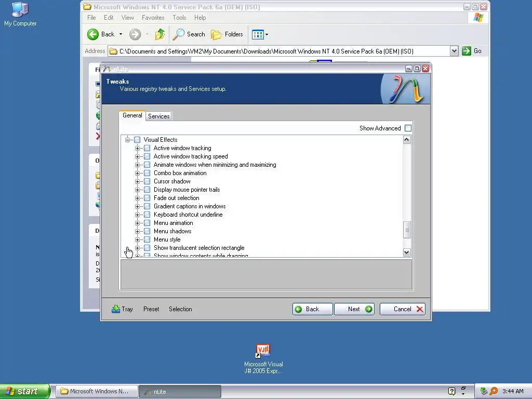Open the Selection menu
Image resolution: width=532 pixels, height=399 pixels.
pyautogui.click(x=180, y=309)
